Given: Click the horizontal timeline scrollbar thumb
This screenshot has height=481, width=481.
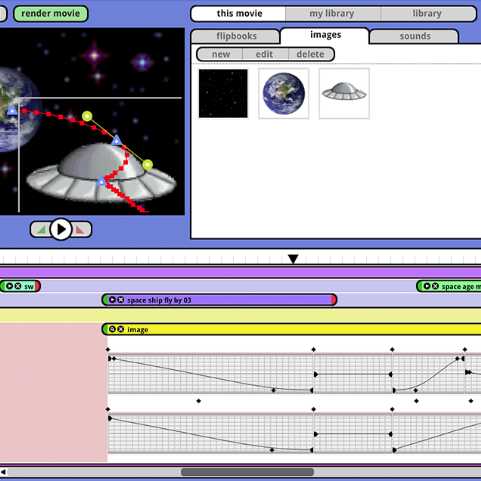Looking at the screenshot, I should point(247,472).
